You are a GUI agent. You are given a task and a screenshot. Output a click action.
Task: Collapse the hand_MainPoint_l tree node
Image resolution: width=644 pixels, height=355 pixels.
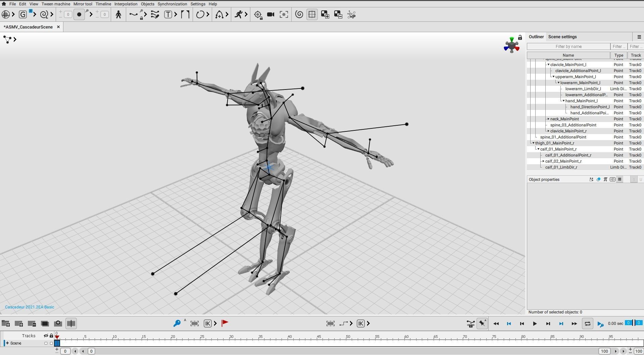tap(564, 101)
